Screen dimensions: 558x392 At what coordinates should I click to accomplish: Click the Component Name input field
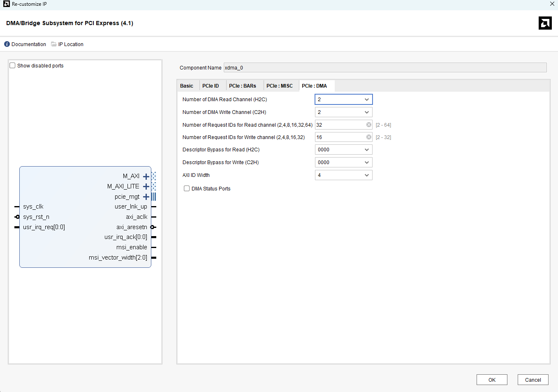pos(384,68)
